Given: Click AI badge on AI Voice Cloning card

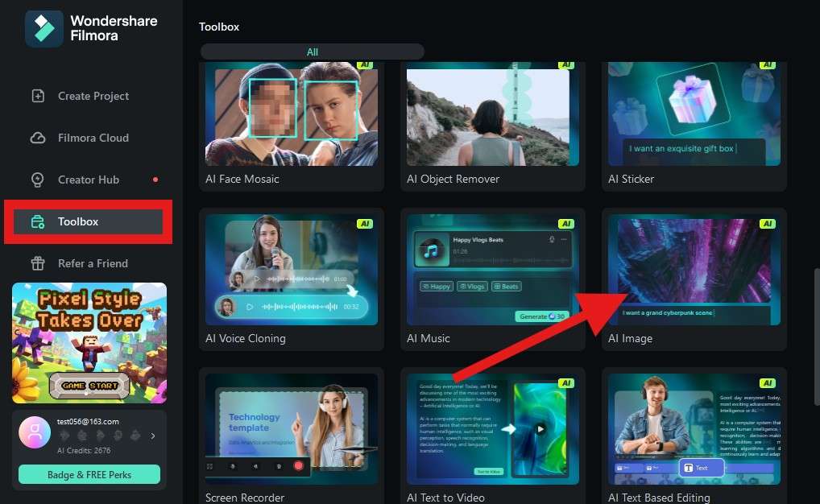Looking at the screenshot, I should coord(365,224).
